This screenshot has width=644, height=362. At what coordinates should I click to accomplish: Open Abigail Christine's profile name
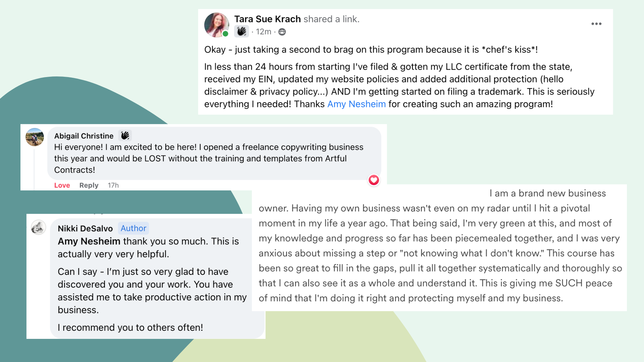click(84, 136)
